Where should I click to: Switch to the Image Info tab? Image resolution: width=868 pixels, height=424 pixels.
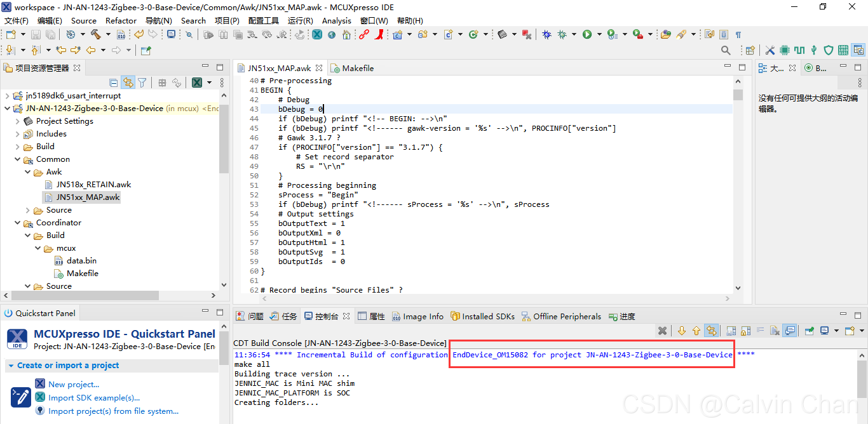click(x=417, y=316)
